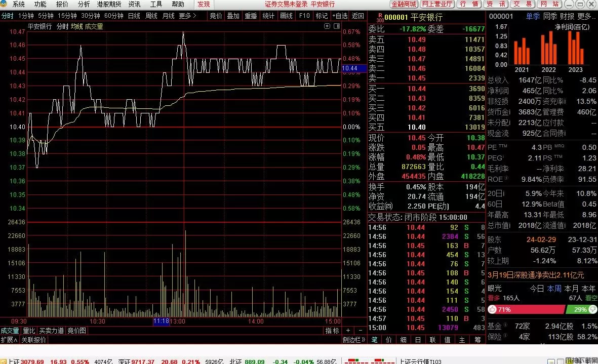Click the 资讯 top-right button
This screenshot has width=598, height=364.
pyautogui.click(x=496, y=4)
